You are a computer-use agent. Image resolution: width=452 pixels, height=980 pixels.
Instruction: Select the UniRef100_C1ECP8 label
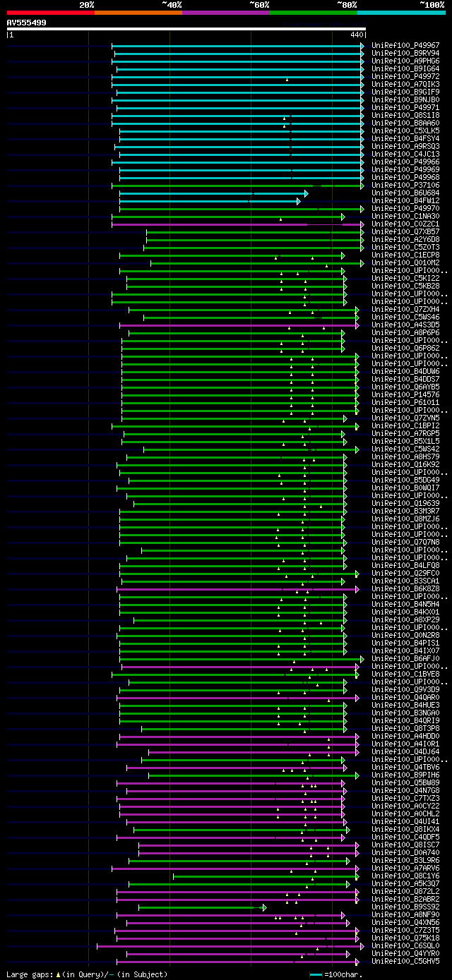click(x=405, y=255)
